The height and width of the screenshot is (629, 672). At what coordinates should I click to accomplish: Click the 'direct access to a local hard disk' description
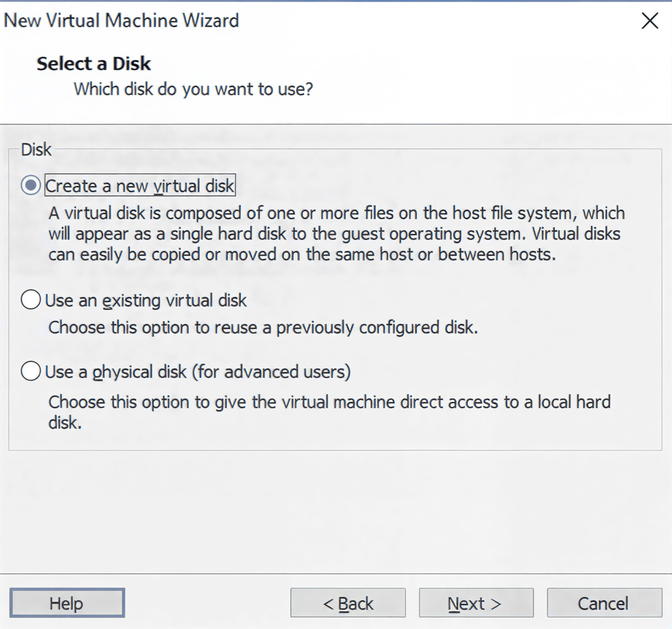pyautogui.click(x=329, y=402)
